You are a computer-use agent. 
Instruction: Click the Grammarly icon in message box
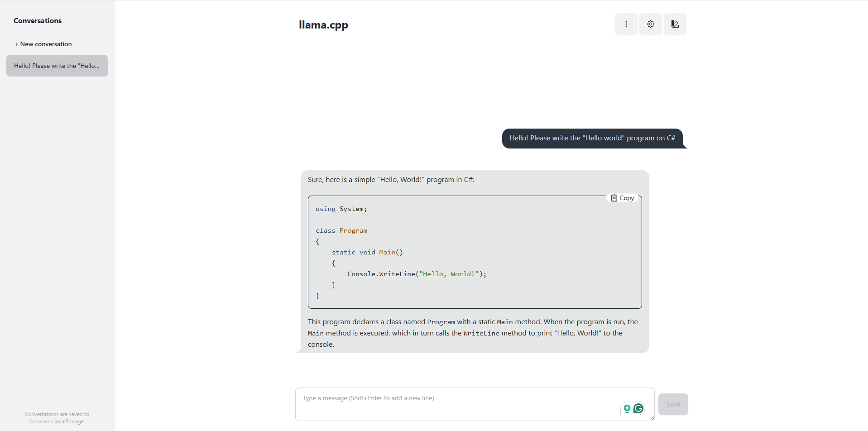point(638,408)
